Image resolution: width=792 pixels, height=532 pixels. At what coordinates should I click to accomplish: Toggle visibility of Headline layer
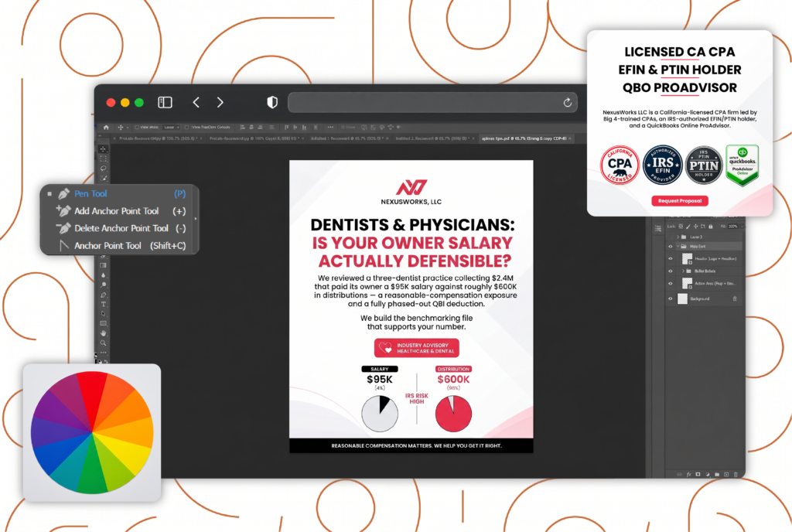tap(671, 258)
